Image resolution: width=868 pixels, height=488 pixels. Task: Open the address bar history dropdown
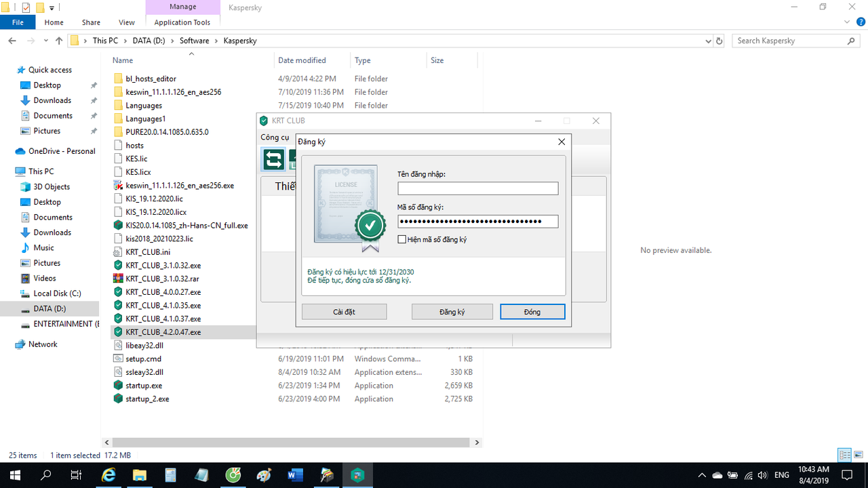708,41
